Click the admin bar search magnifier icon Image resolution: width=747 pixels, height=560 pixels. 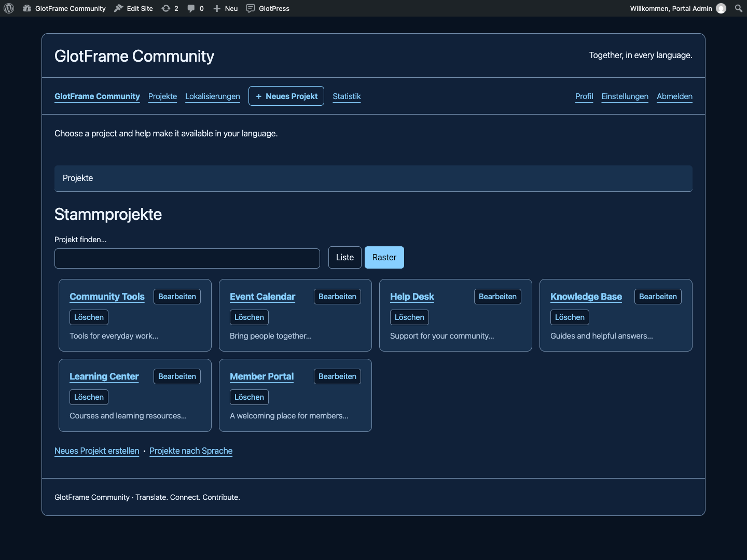(739, 8)
